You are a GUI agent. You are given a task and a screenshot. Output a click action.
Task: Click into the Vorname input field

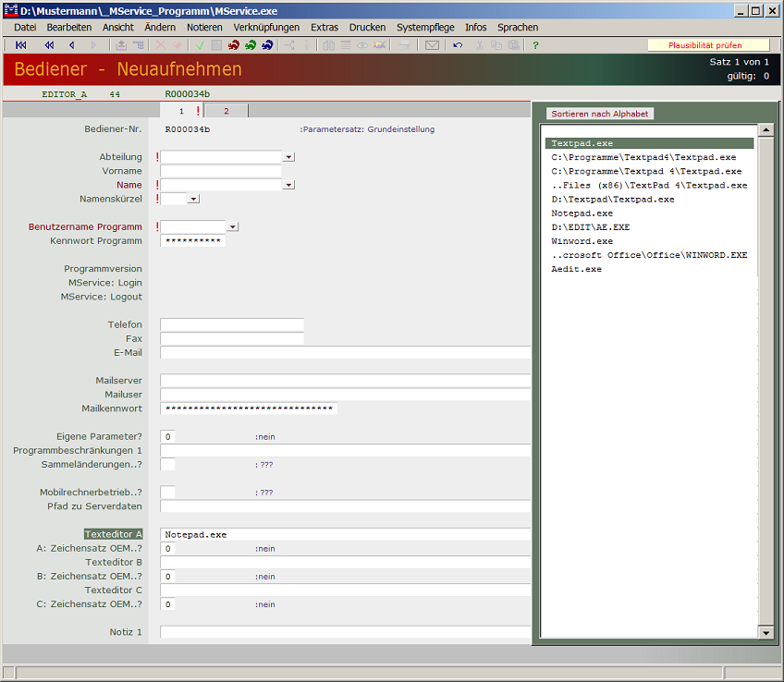click(x=220, y=171)
